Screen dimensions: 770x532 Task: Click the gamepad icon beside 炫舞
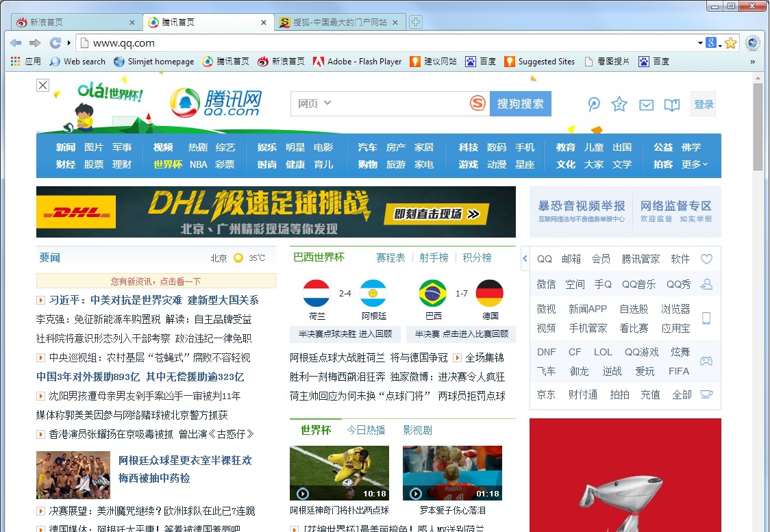pos(706,362)
